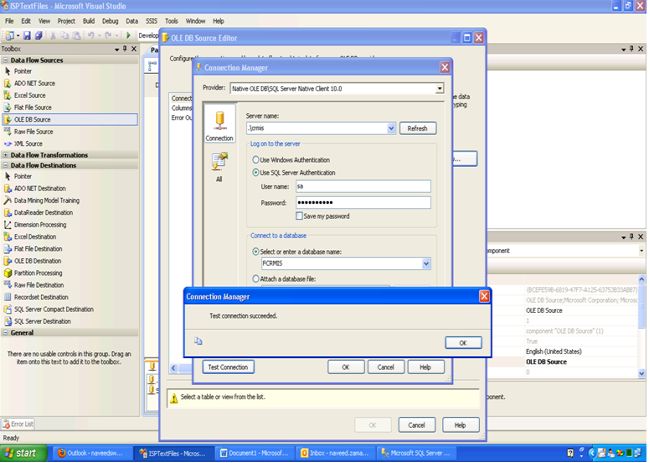Select OLE DB Source toolbox item
Screen dimensions: 650x463
click(70, 119)
